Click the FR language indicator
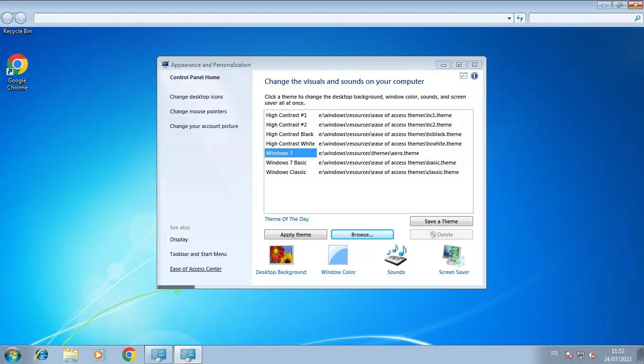The height and width of the screenshot is (364, 644). [x=555, y=354]
